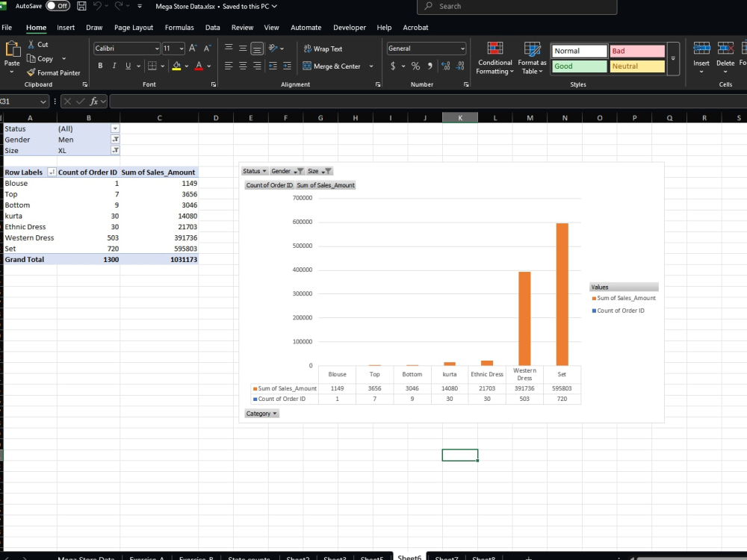Click chart's Size filter button
747x560 pixels.
point(319,172)
